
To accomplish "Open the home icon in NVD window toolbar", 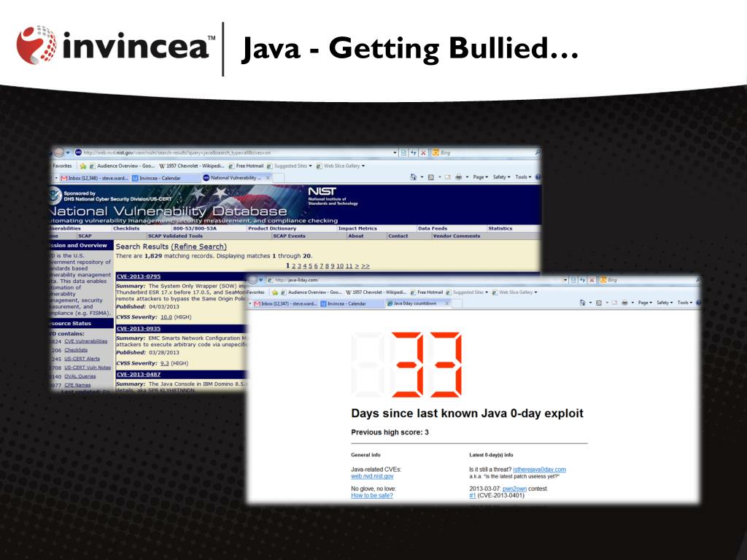I will 414,177.
